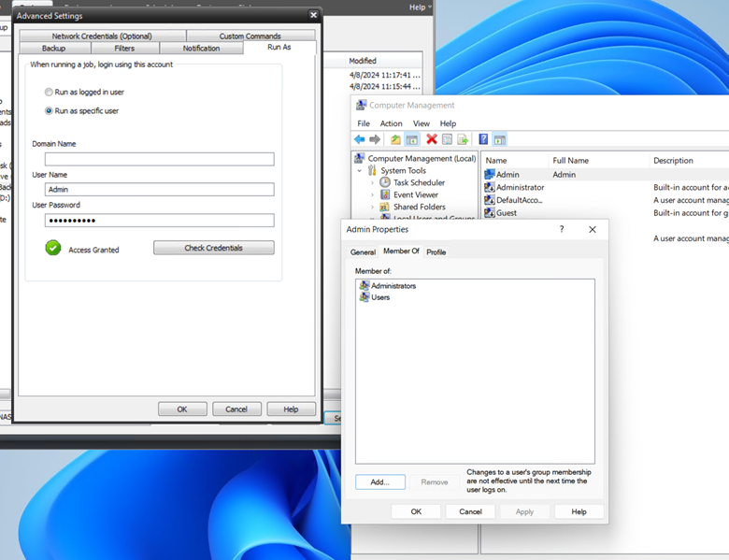Viewport: 729px width, 560px height.
Task: Click the Properties toolbar icon
Action: pos(448,139)
